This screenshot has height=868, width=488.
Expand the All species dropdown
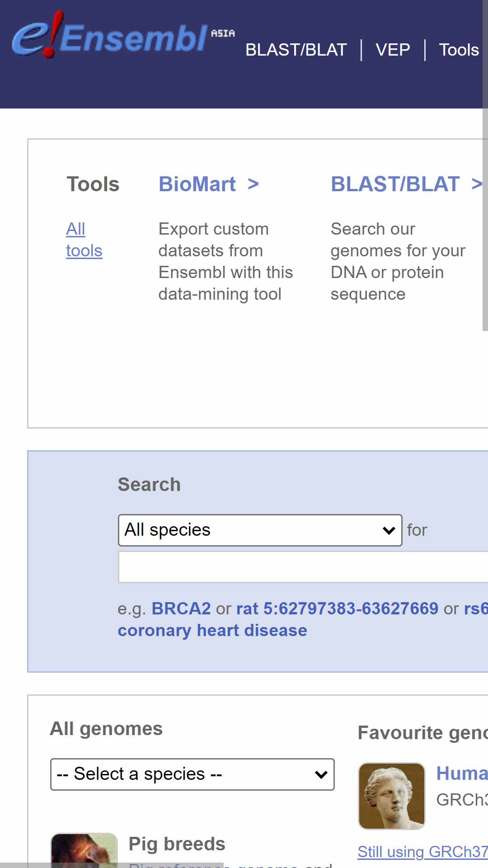[260, 530]
